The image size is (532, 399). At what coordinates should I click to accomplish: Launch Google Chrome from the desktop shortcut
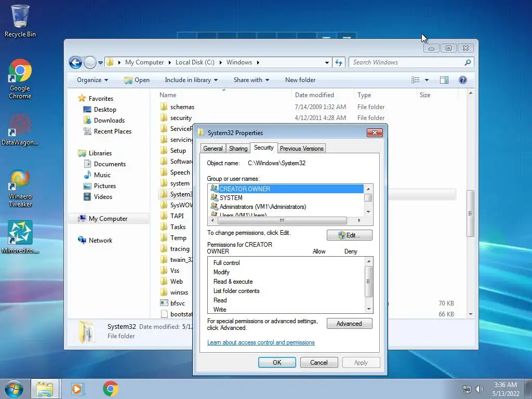[x=20, y=79]
